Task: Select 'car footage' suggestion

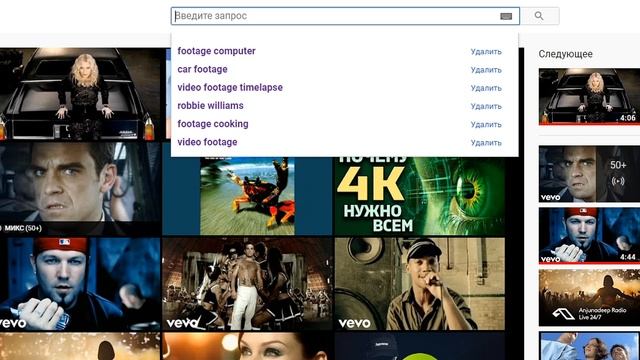Action: [x=202, y=69]
